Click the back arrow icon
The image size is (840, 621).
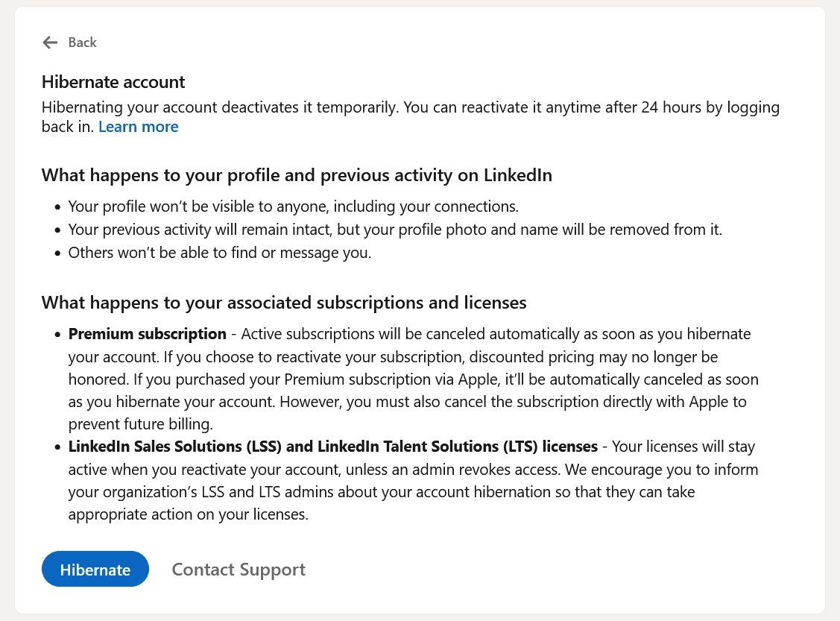pos(50,42)
